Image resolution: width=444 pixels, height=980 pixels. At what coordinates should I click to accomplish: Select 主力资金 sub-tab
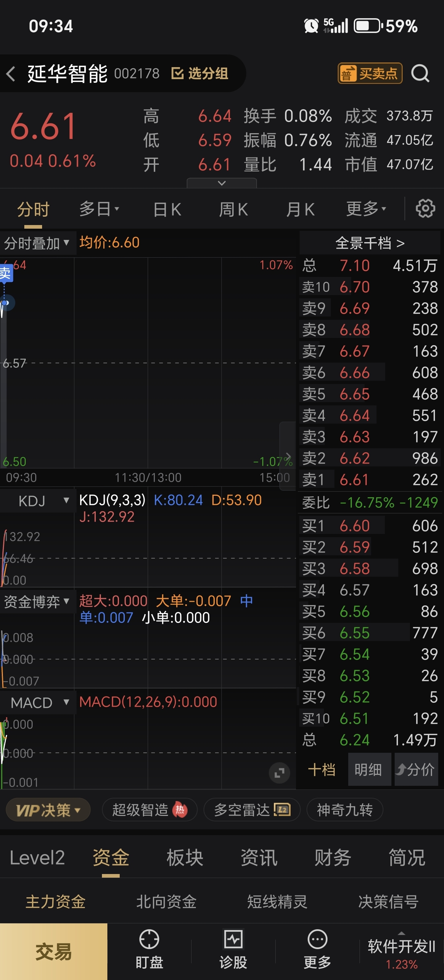pyautogui.click(x=55, y=902)
